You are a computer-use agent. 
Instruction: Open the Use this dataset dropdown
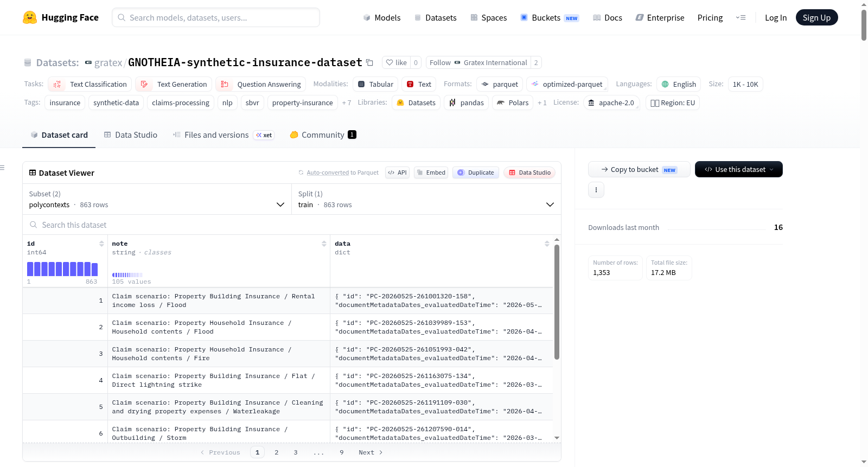[738, 169]
